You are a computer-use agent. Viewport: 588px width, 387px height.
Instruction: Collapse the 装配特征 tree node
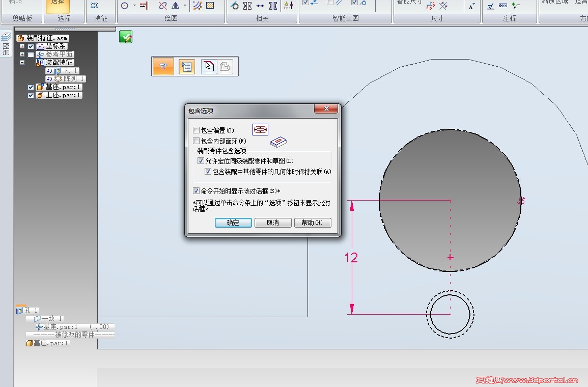pyautogui.click(x=22, y=63)
